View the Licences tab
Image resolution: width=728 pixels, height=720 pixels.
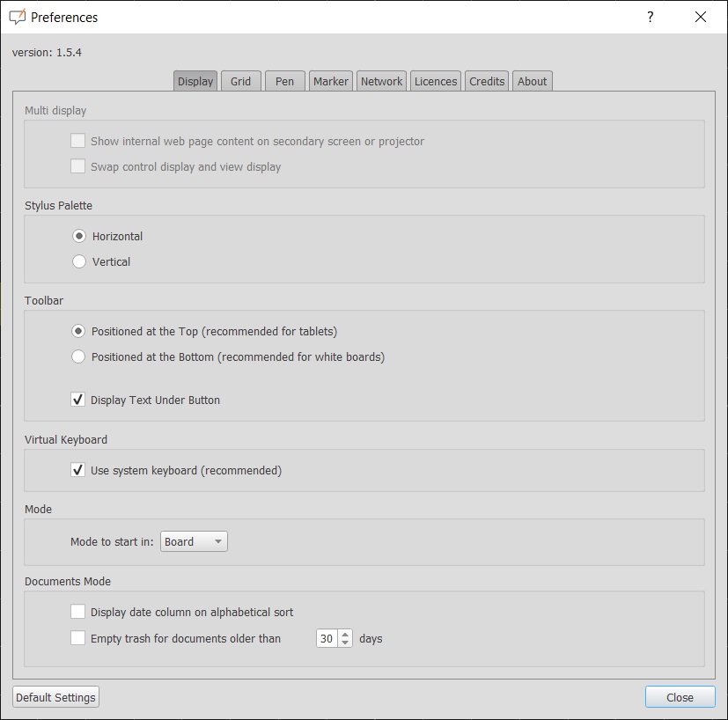[435, 80]
